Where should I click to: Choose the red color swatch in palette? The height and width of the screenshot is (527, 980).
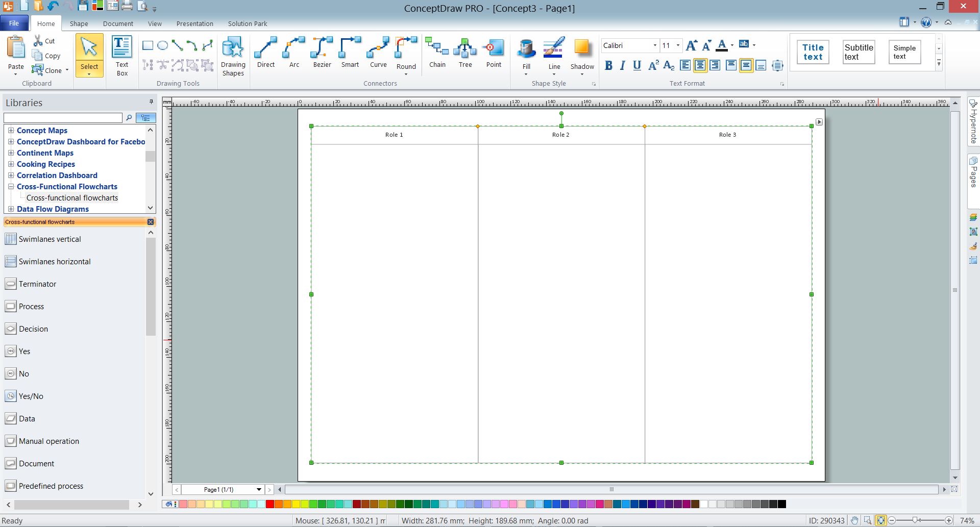tap(270, 505)
